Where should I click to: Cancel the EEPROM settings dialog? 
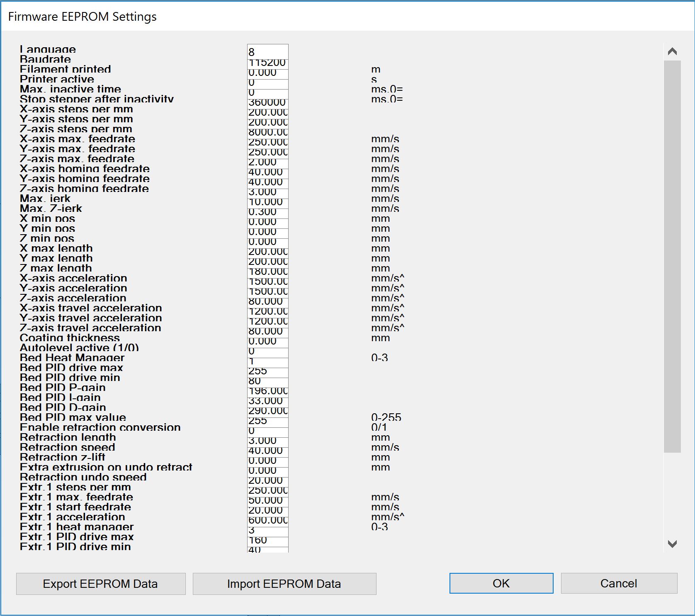[x=619, y=583]
